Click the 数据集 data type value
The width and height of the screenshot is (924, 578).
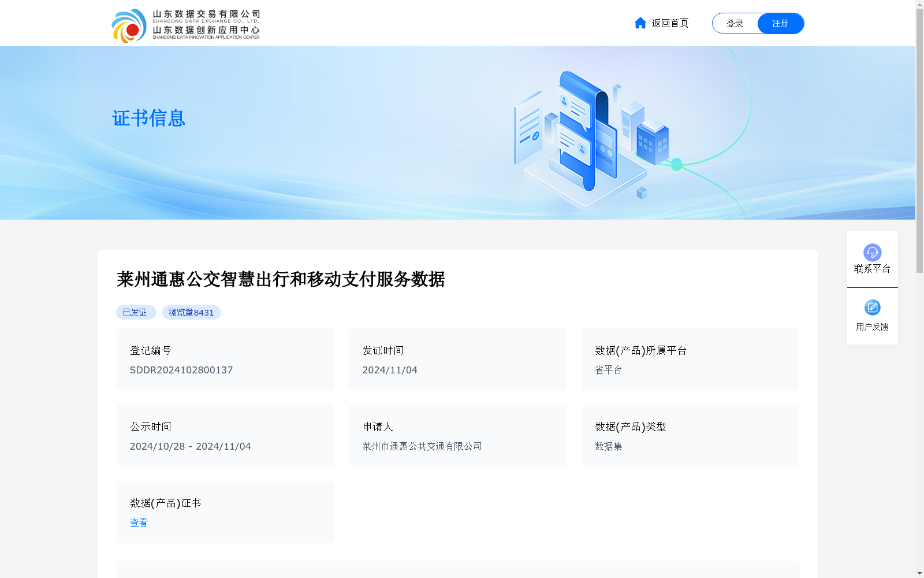pyautogui.click(x=608, y=446)
